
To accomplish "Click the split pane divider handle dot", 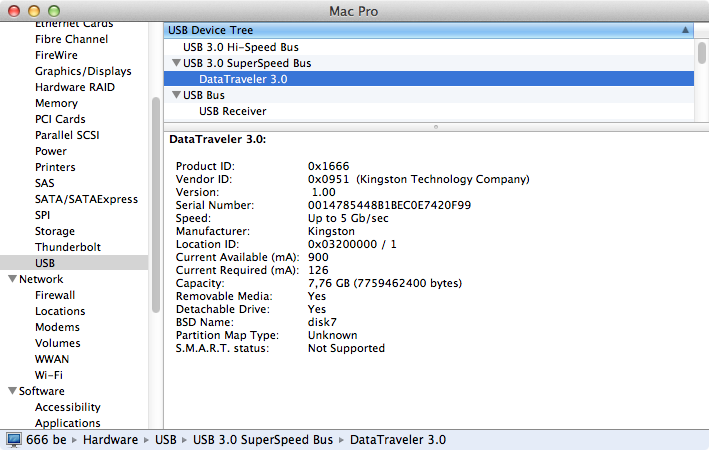I will tap(436, 127).
